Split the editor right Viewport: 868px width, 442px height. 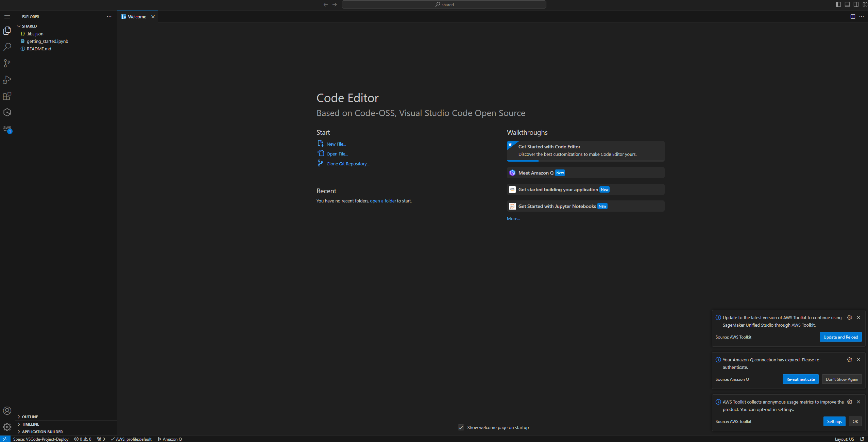(x=853, y=17)
